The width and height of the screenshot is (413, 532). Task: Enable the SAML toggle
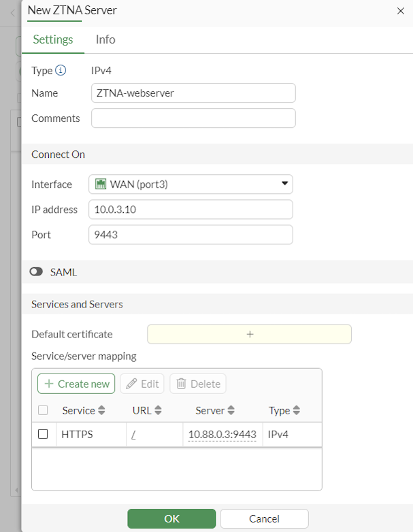click(37, 272)
